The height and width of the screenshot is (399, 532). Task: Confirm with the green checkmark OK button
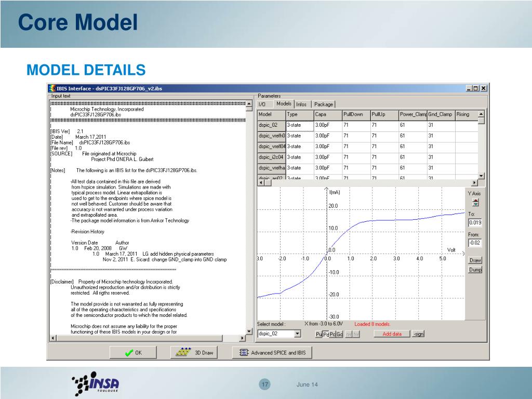[x=133, y=353]
